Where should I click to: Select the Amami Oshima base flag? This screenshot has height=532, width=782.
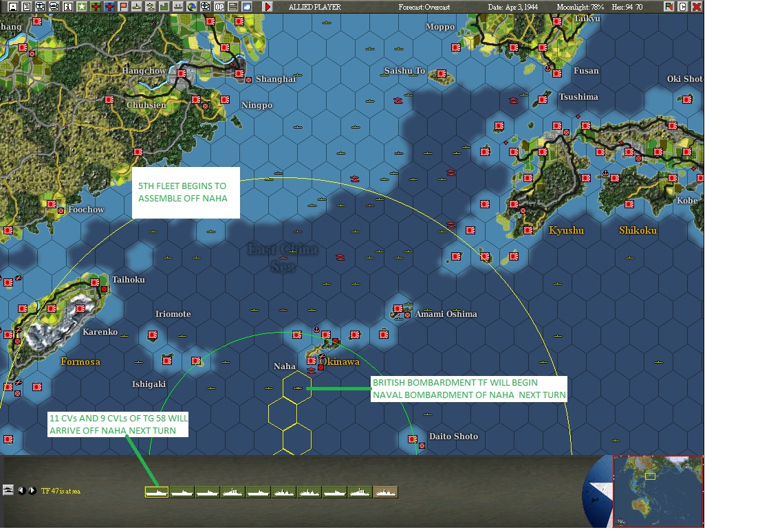[398, 309]
